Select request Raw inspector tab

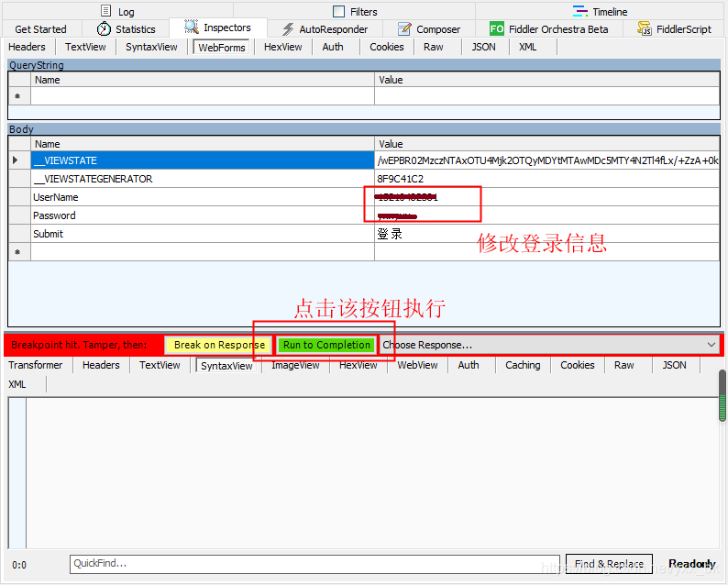[x=433, y=47]
